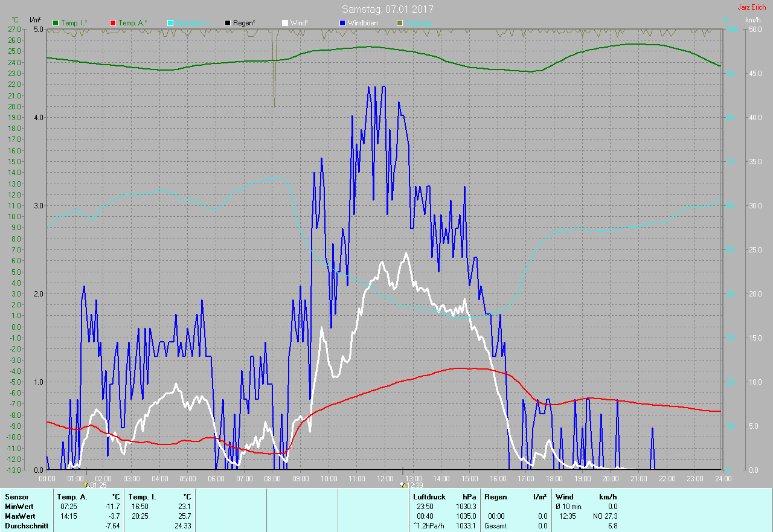Toggle the cyan humidity legend swatch
Image resolution: width=773 pixels, height=532 pixels.
(x=170, y=23)
